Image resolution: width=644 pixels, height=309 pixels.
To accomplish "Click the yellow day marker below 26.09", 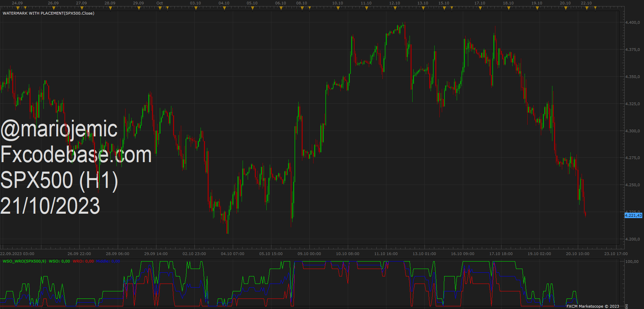I will 54,8.
